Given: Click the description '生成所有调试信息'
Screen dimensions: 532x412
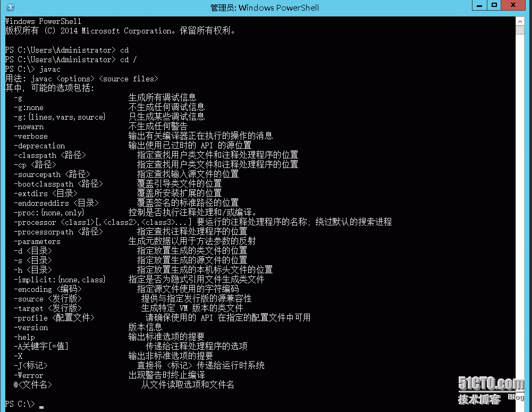Looking at the screenshot, I should click(x=162, y=98).
